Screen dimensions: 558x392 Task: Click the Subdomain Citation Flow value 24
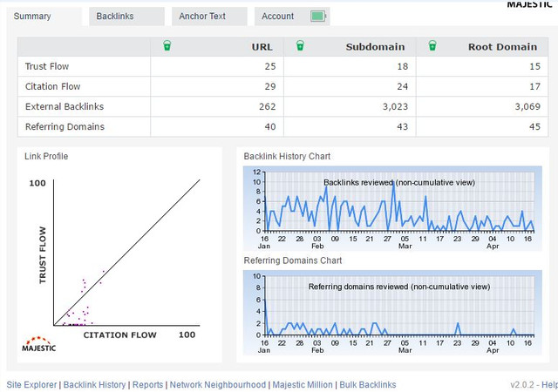[403, 86]
